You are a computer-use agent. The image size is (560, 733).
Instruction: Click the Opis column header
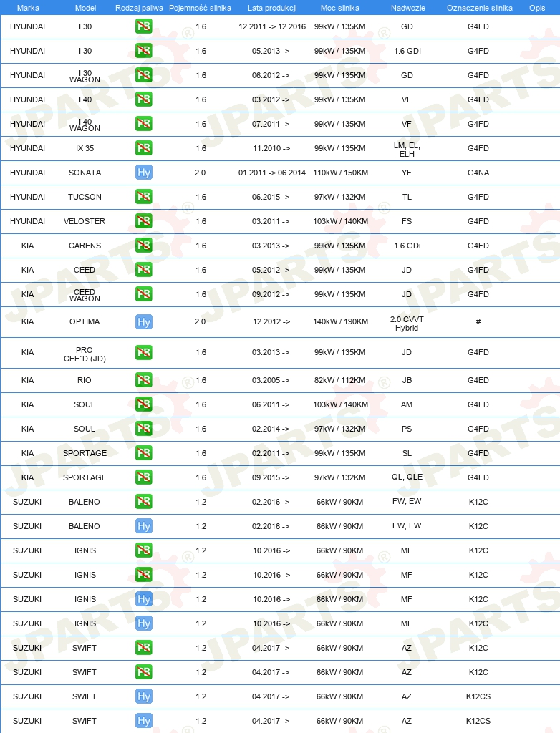537,8
